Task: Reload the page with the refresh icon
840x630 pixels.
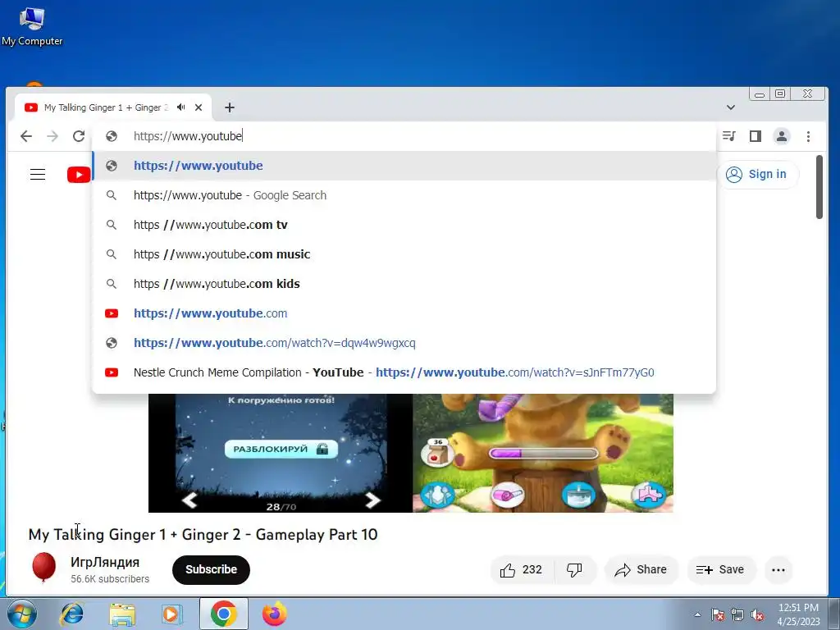Action: click(79, 136)
